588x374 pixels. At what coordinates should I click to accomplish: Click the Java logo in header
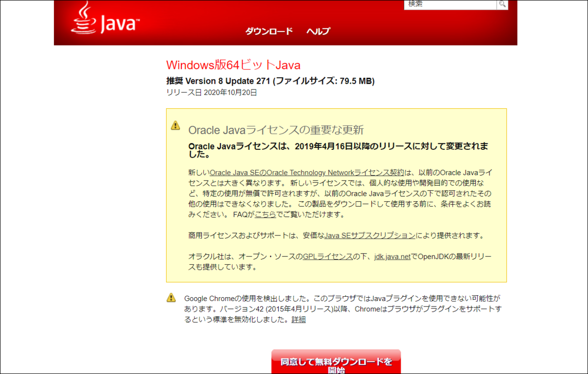click(106, 18)
